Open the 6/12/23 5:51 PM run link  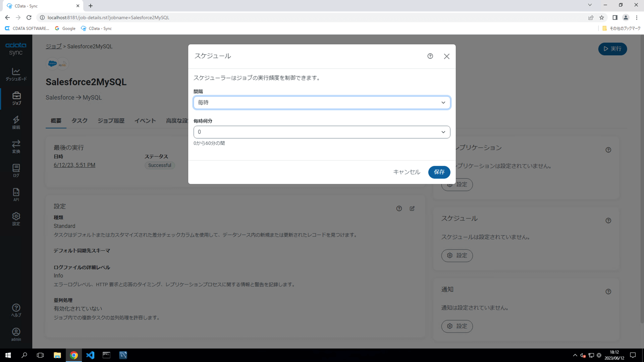(74, 165)
